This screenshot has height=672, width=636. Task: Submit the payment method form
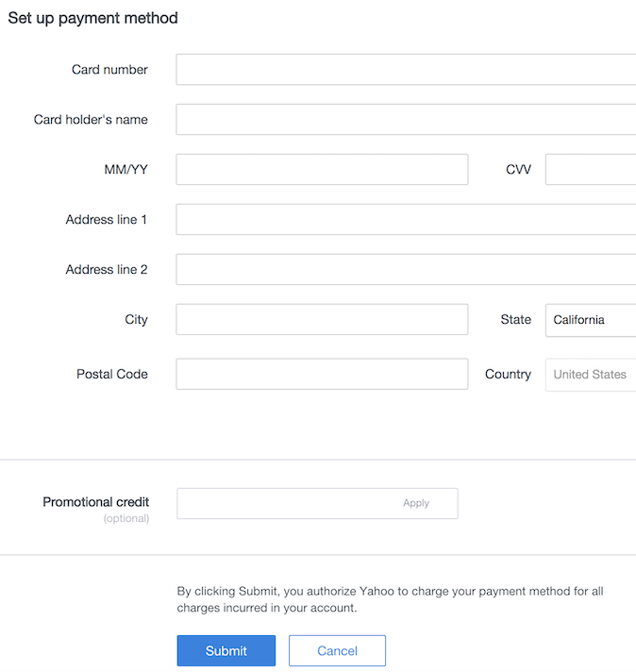(x=226, y=651)
